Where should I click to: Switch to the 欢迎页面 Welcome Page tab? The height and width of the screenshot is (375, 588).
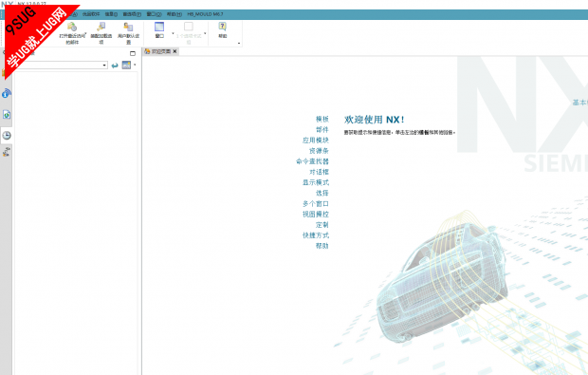tap(161, 51)
